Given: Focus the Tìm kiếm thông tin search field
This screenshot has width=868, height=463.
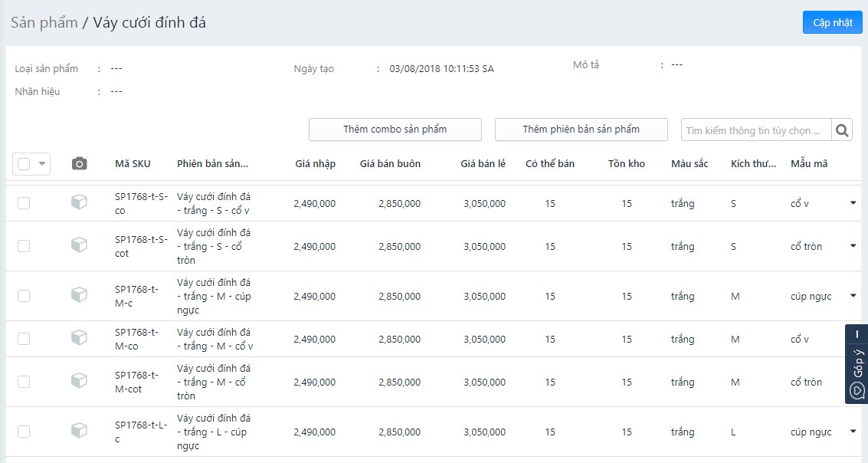Looking at the screenshot, I should (x=756, y=130).
